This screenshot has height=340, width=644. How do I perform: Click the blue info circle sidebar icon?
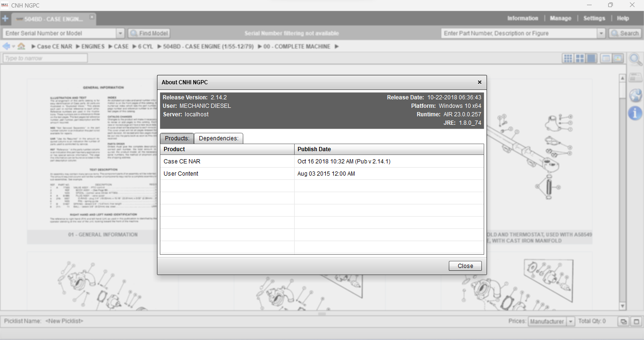[x=636, y=113]
